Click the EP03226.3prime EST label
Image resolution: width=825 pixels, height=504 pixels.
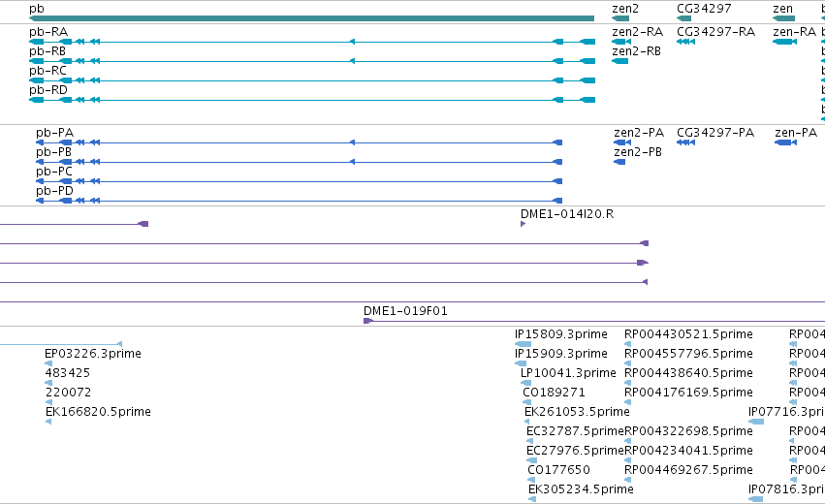[93, 354]
